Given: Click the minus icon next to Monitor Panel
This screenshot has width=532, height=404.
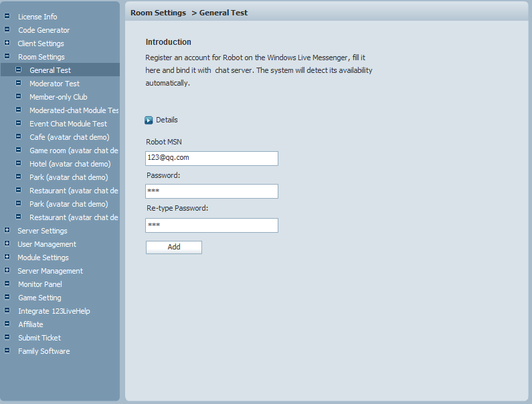Looking at the screenshot, I should click(x=7, y=284).
